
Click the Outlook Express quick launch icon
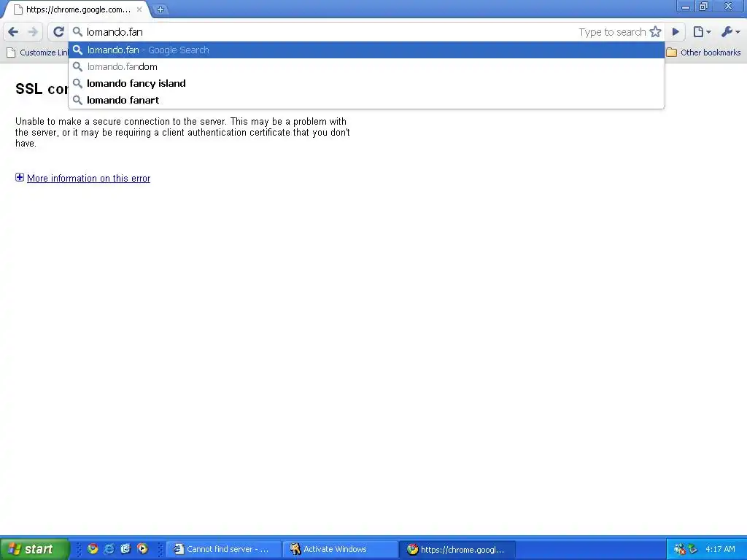[125, 549]
